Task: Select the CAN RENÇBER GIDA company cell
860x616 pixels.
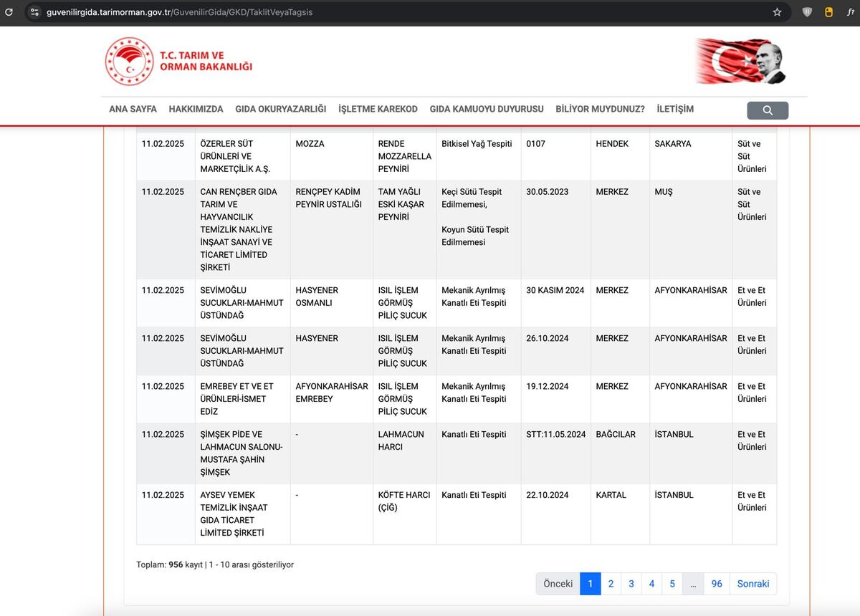Action: (x=242, y=229)
